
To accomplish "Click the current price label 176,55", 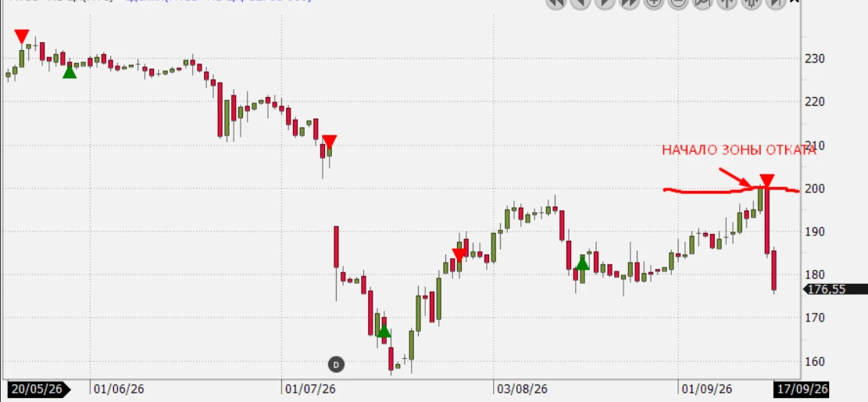I will coord(835,289).
